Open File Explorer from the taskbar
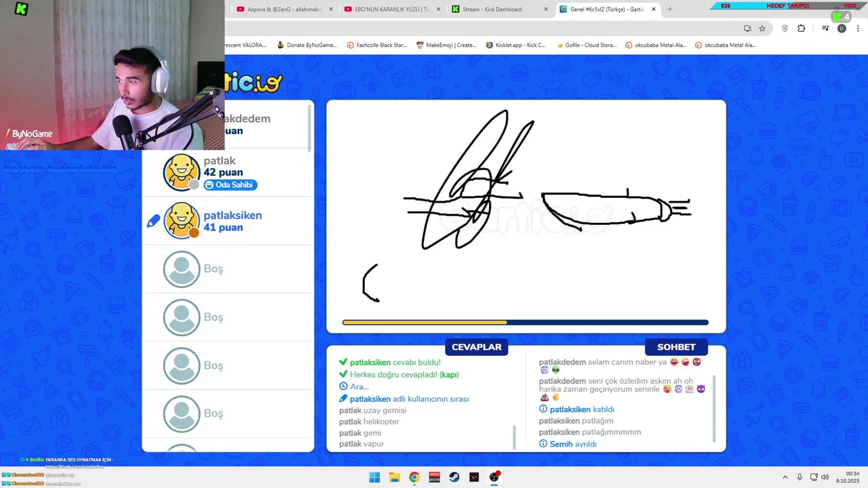 coord(394,477)
